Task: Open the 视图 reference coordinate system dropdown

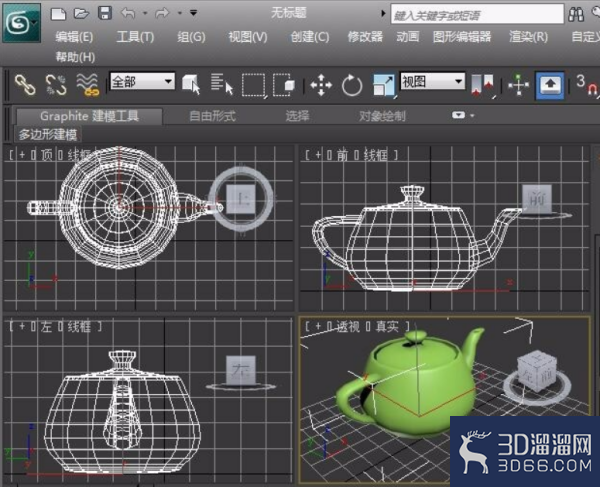Action: click(432, 81)
